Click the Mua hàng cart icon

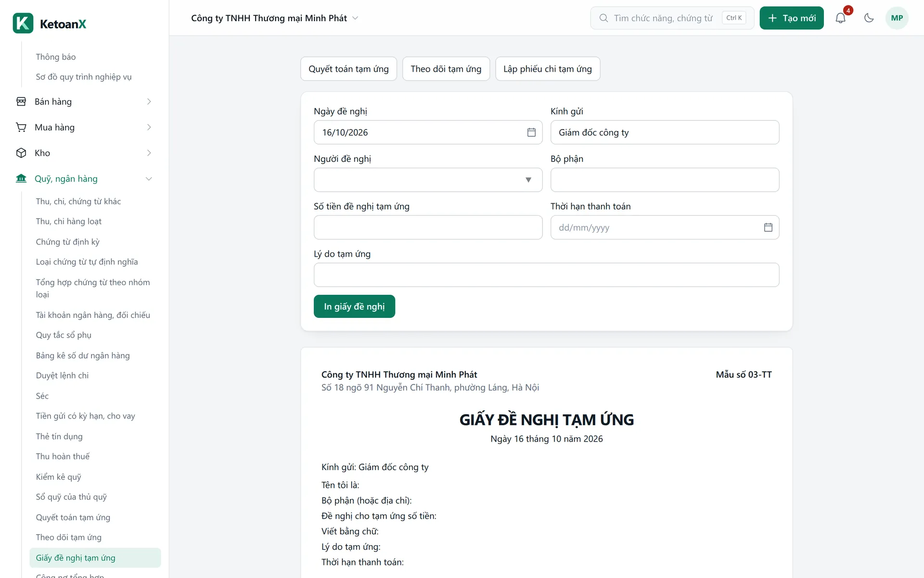(21, 127)
